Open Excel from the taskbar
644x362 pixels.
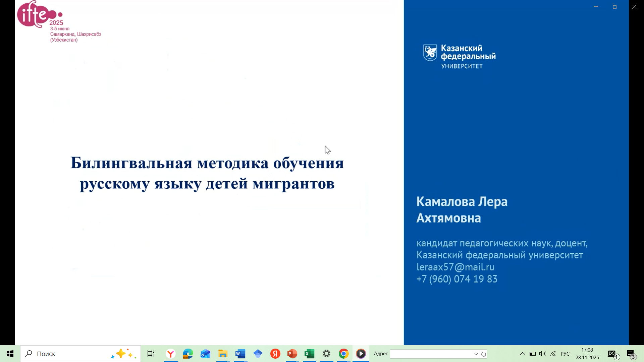click(x=309, y=354)
